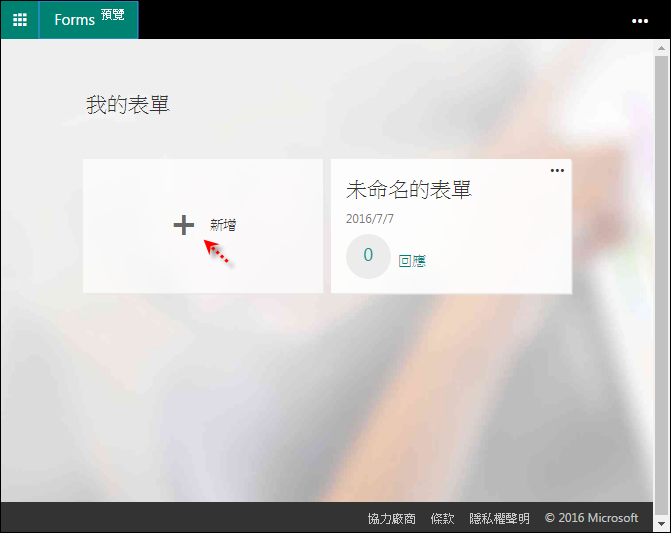Click the Forms 預覽 header tab
The height and width of the screenshot is (533, 671).
89,20
